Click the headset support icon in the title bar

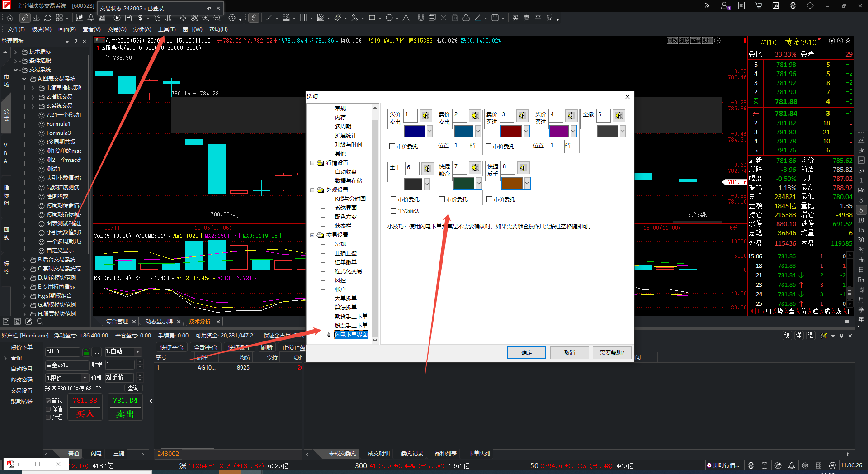pos(810,5)
